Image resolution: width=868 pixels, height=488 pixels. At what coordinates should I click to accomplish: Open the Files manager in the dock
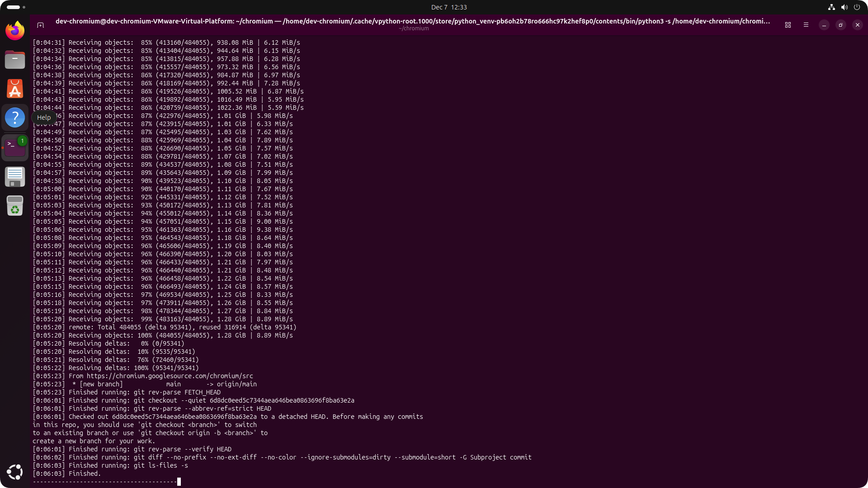[x=15, y=60]
